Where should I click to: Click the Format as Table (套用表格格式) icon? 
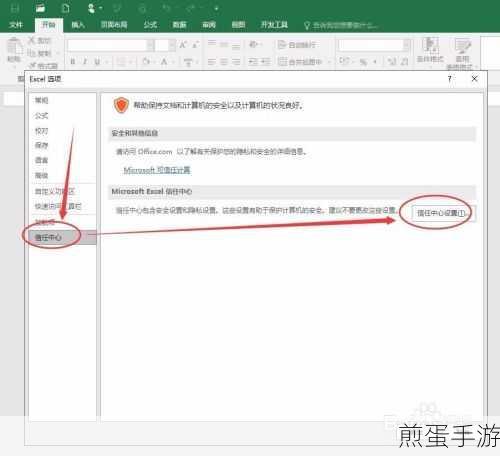pyautogui.click(x=462, y=53)
